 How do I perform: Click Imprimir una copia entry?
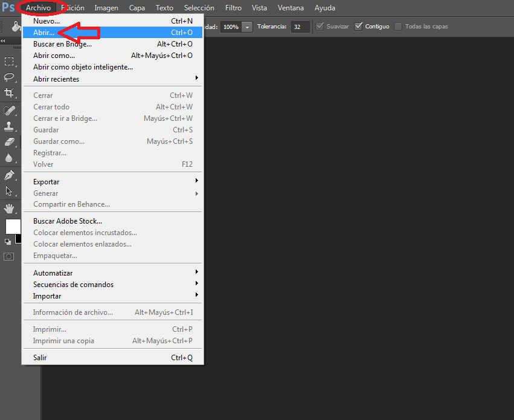click(112, 340)
